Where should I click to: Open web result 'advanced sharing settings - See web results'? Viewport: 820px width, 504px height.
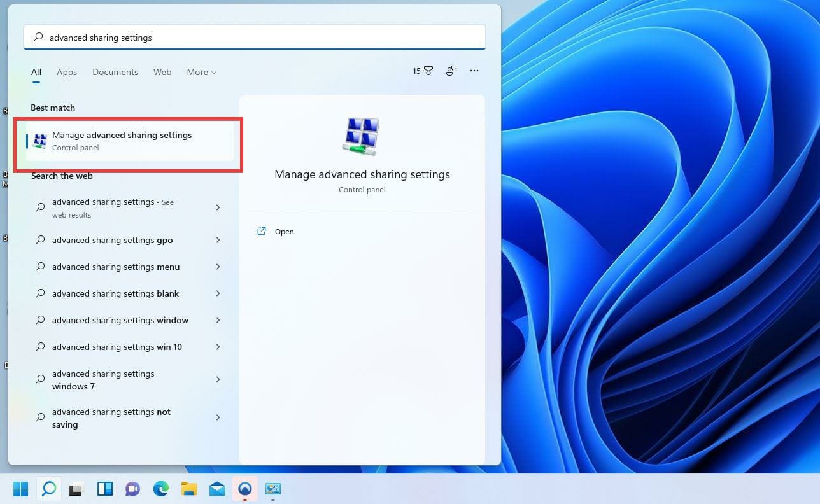129,208
